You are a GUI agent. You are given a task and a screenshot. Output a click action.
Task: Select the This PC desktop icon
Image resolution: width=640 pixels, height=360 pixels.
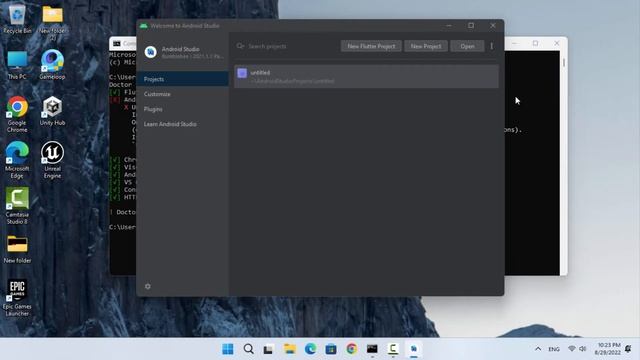coord(17,65)
